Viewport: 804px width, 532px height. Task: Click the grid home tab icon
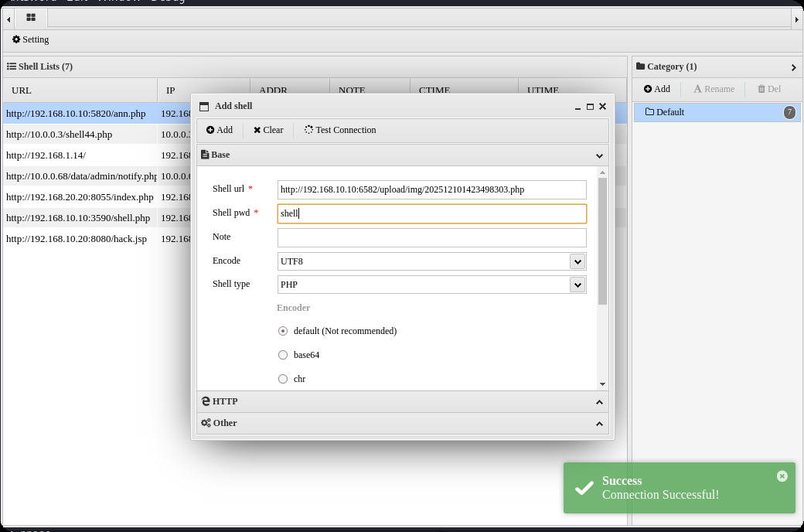coord(31,18)
